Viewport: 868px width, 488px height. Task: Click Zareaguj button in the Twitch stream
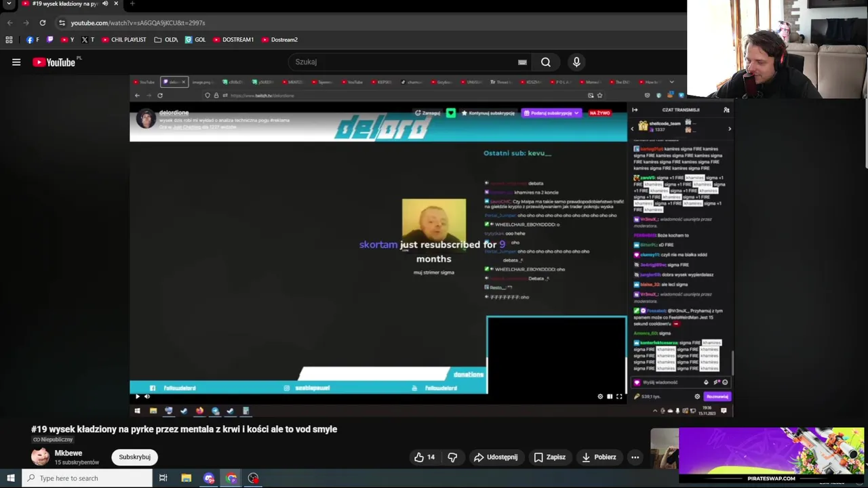[428, 113]
